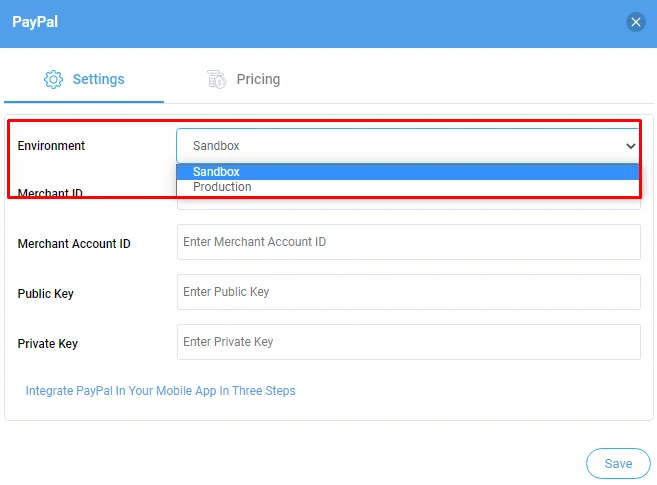The width and height of the screenshot is (657, 485).
Task: Choose Production from the environment list
Action: (x=408, y=187)
